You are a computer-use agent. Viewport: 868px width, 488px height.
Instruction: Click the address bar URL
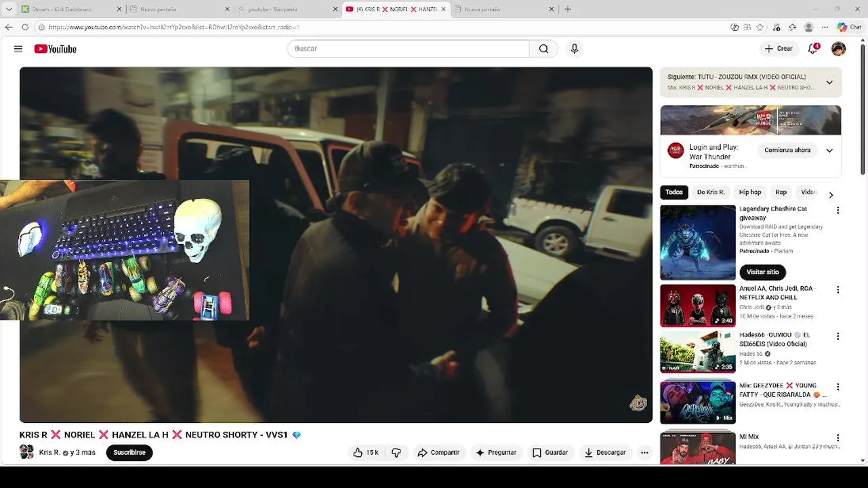tap(174, 27)
